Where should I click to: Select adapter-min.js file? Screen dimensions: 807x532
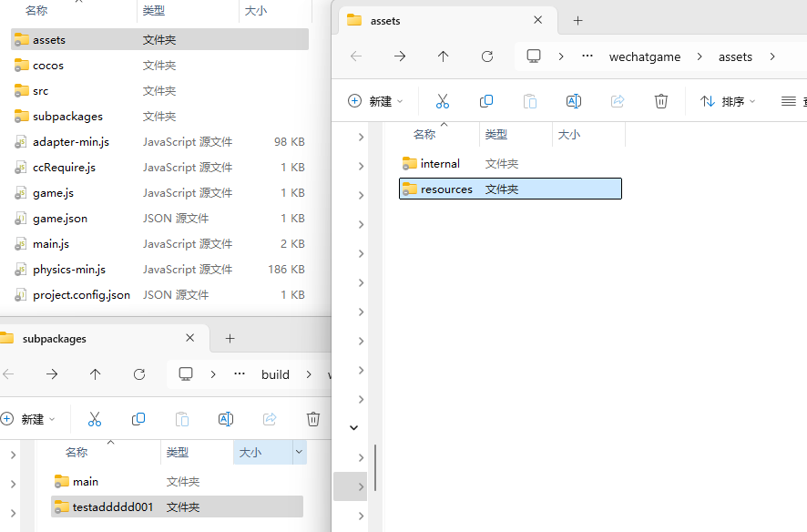[159, 142]
